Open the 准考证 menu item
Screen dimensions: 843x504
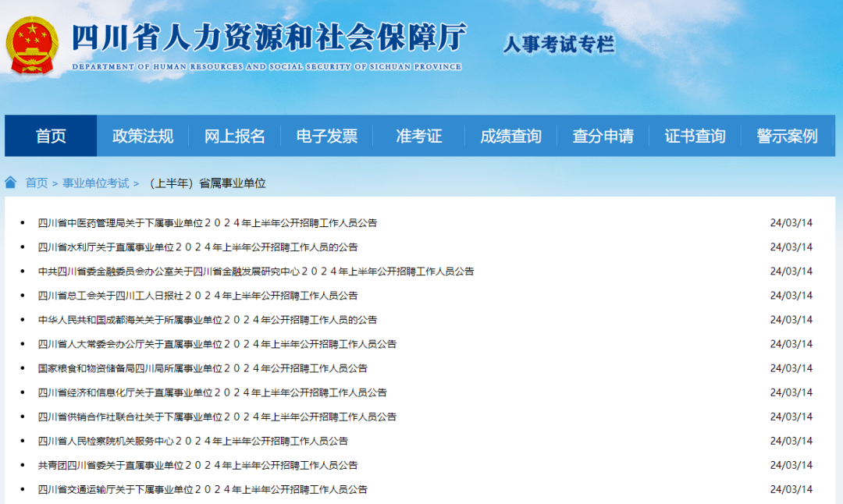click(419, 137)
